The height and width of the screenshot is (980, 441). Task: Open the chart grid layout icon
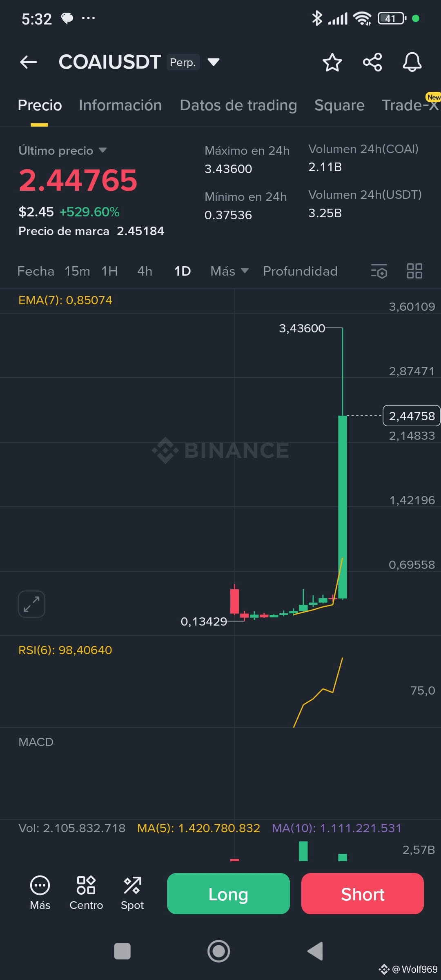pos(414,271)
